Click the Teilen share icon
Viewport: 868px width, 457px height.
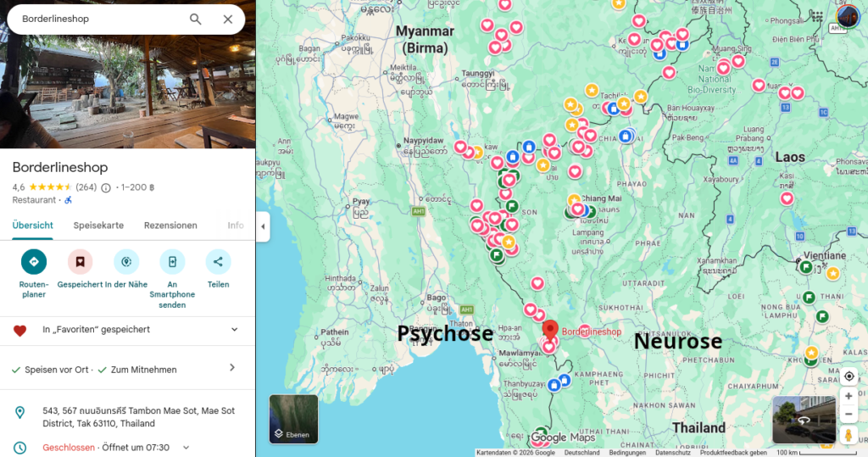tap(218, 262)
